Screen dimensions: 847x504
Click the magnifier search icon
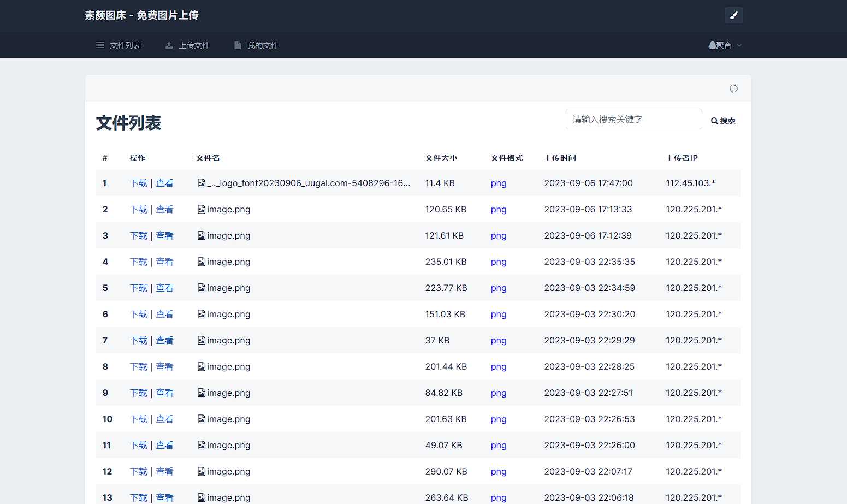[x=714, y=121]
